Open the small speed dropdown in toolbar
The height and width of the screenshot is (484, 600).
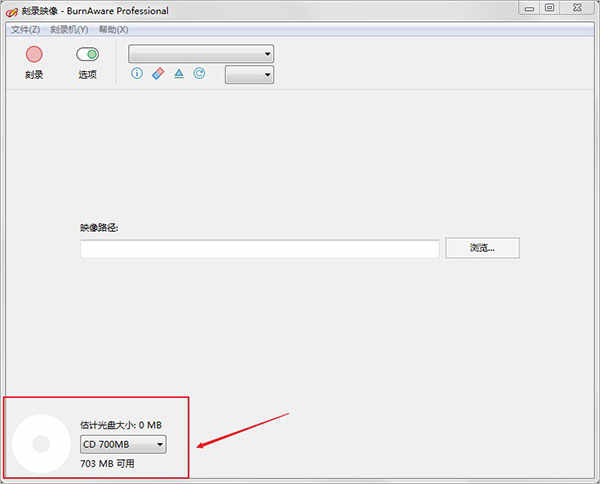(249, 75)
